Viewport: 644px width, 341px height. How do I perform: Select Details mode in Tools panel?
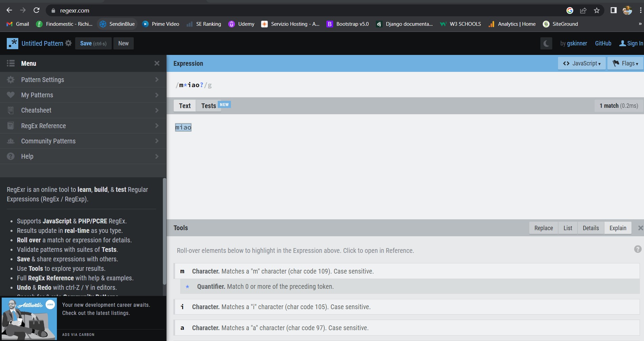[x=591, y=228]
